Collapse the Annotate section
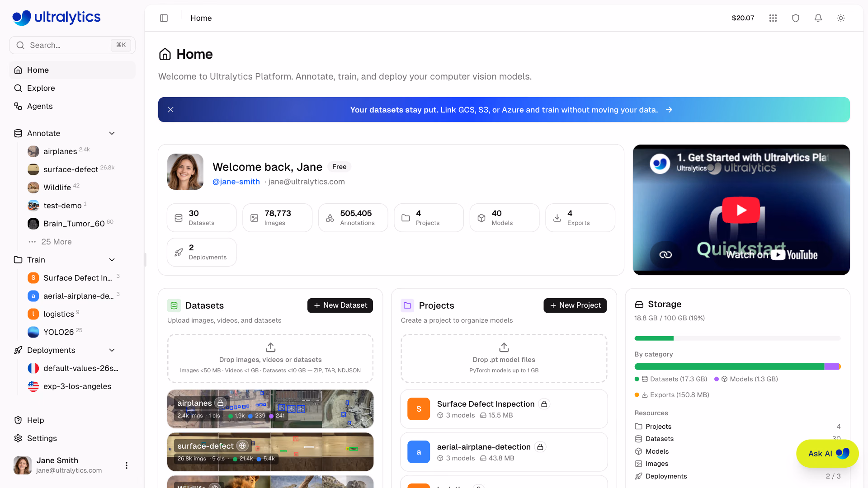 pyautogui.click(x=112, y=133)
